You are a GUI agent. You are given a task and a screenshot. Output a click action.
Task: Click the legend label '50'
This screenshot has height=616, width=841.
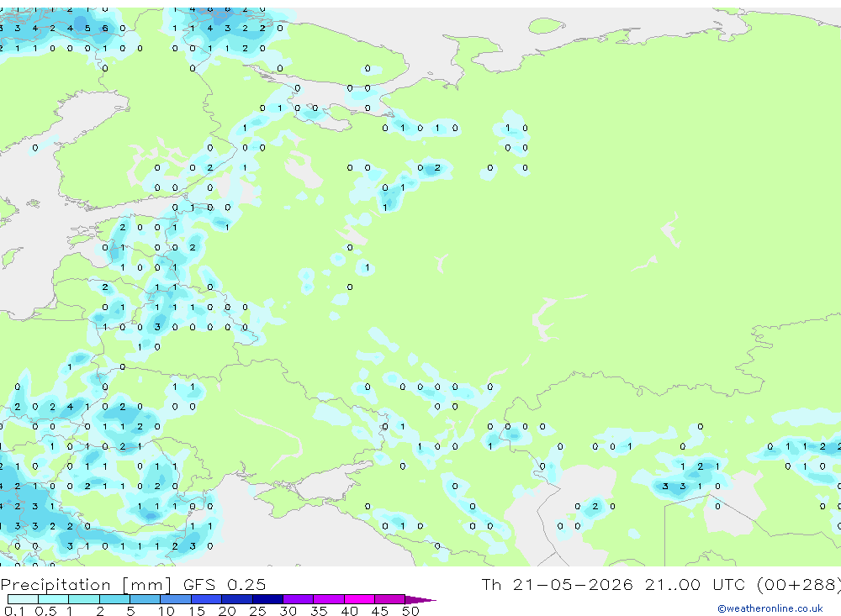410,611
